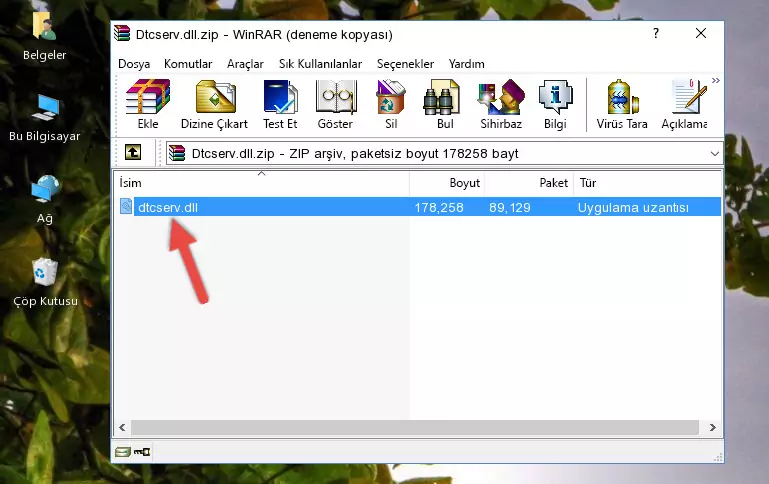This screenshot has width=769, height=484.
Task: Click the question mark help button
Action: point(656,33)
